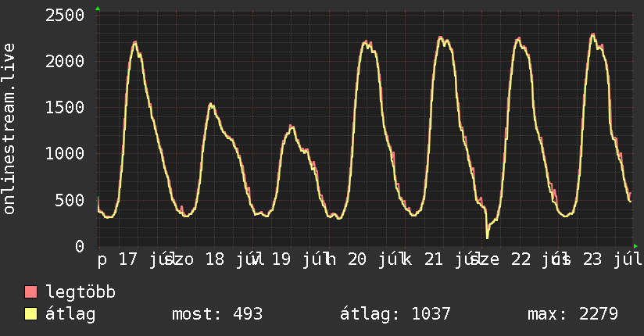Click the green arrow atop the y-axis
The image size is (644, 336).
pos(98,9)
